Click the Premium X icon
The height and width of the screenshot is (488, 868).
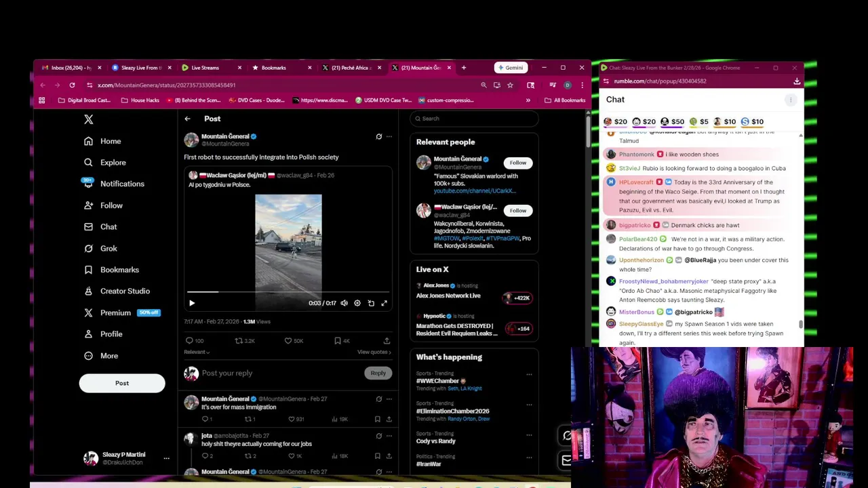coord(88,313)
